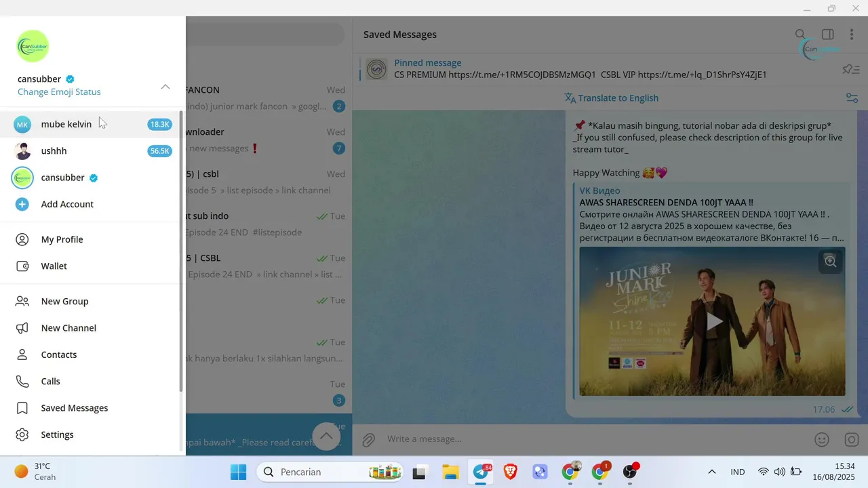Screen dimensions: 868x488
Task: Click Change Emoji Status link
Action: tap(59, 92)
